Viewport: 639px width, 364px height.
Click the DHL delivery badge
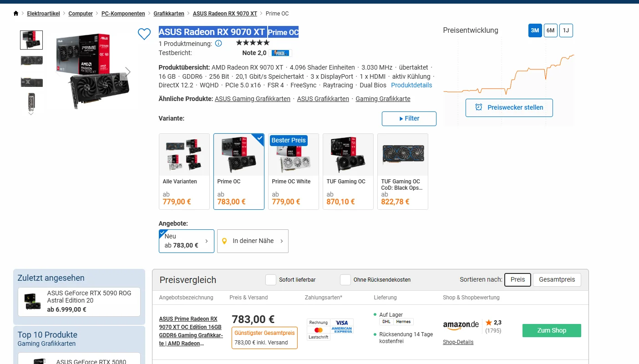tap(386, 322)
